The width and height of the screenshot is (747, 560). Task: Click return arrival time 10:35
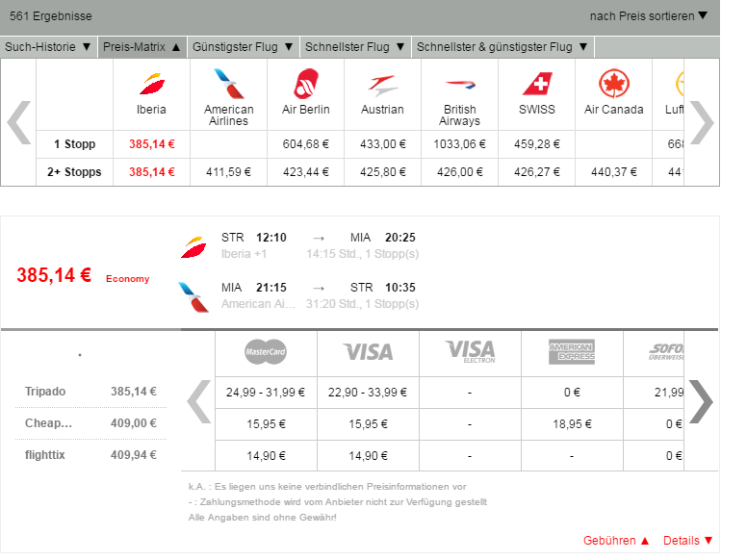click(400, 288)
